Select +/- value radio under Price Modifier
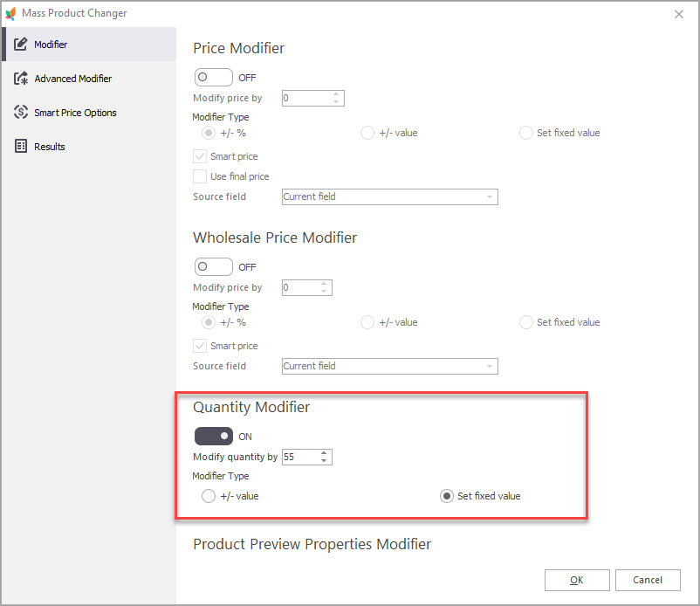 click(367, 133)
